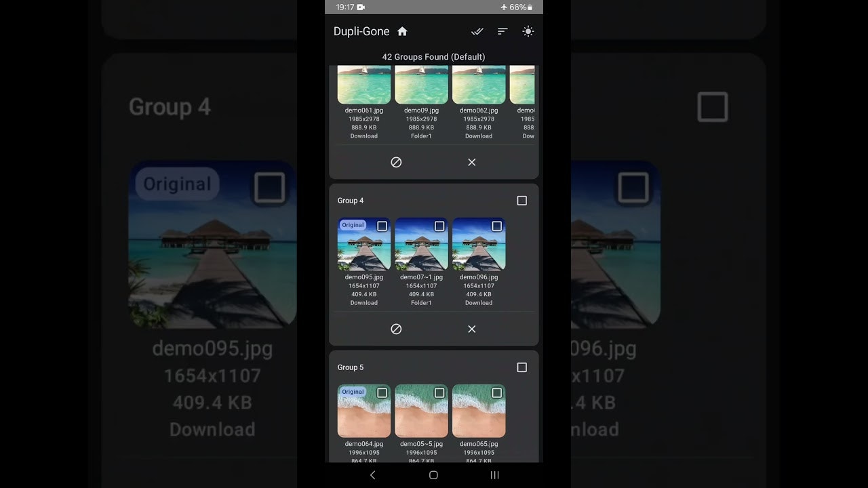Check the checkbox on the demo065.jpg thumbnail

click(497, 393)
